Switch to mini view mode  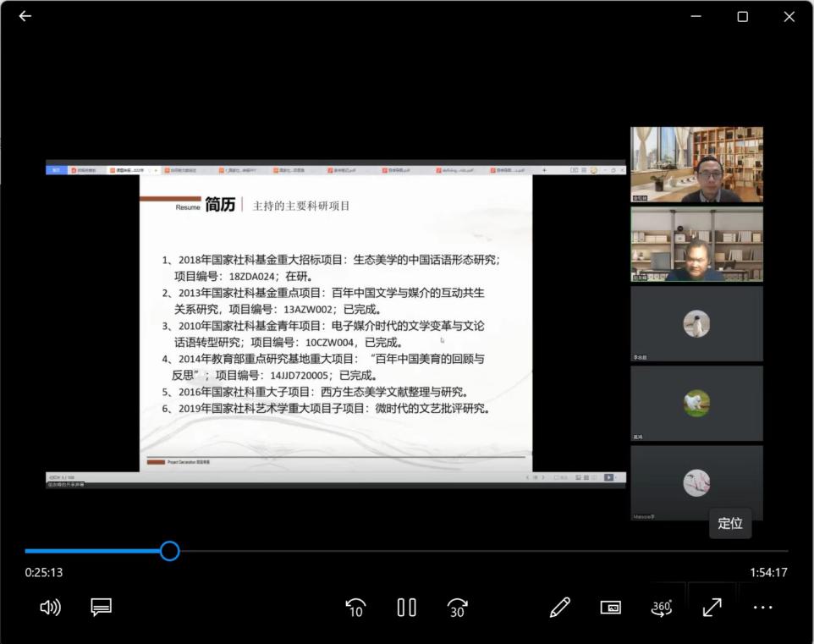pyautogui.click(x=610, y=607)
